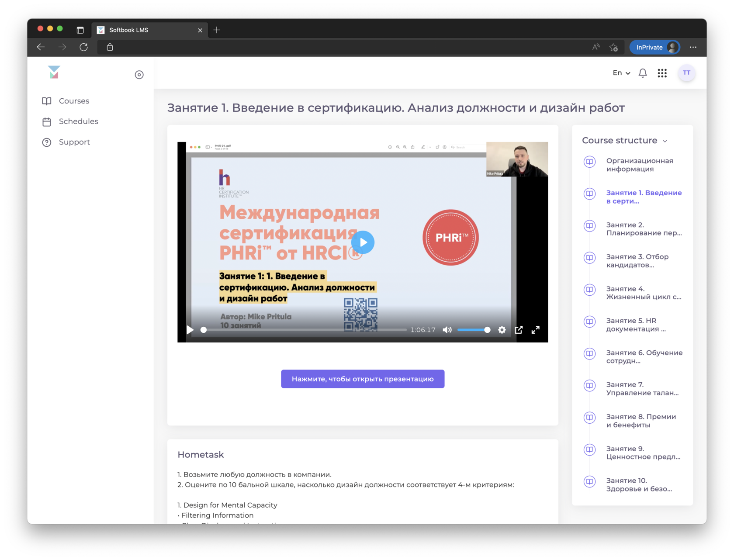
Task: Open the En language dropdown
Action: pyautogui.click(x=620, y=73)
